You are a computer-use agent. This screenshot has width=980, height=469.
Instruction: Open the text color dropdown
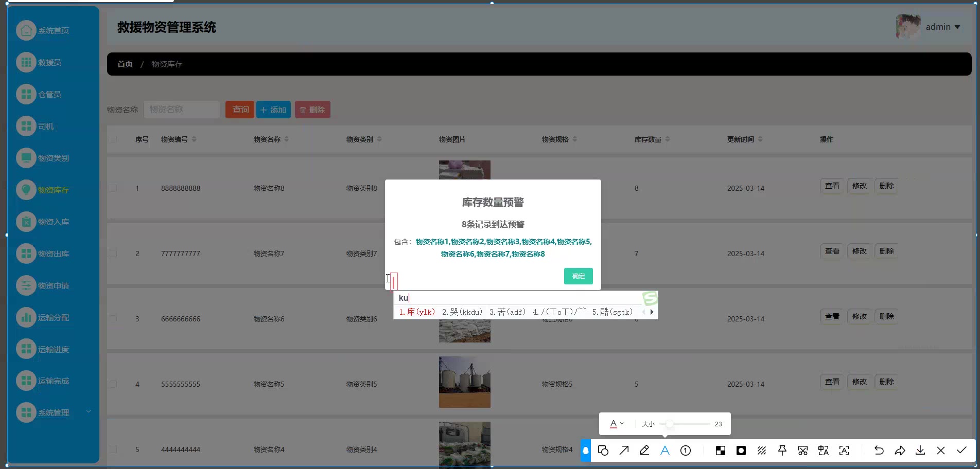click(x=617, y=424)
